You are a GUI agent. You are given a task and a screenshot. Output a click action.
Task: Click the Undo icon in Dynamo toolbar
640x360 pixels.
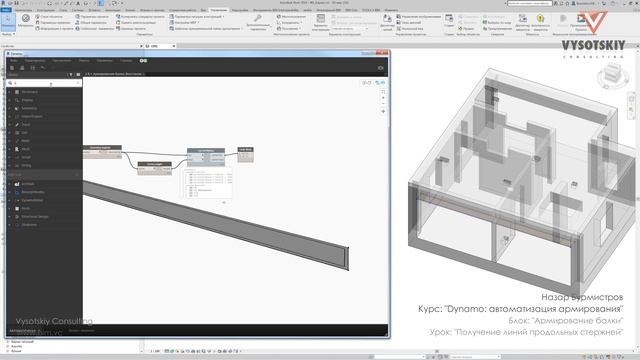pos(43,68)
